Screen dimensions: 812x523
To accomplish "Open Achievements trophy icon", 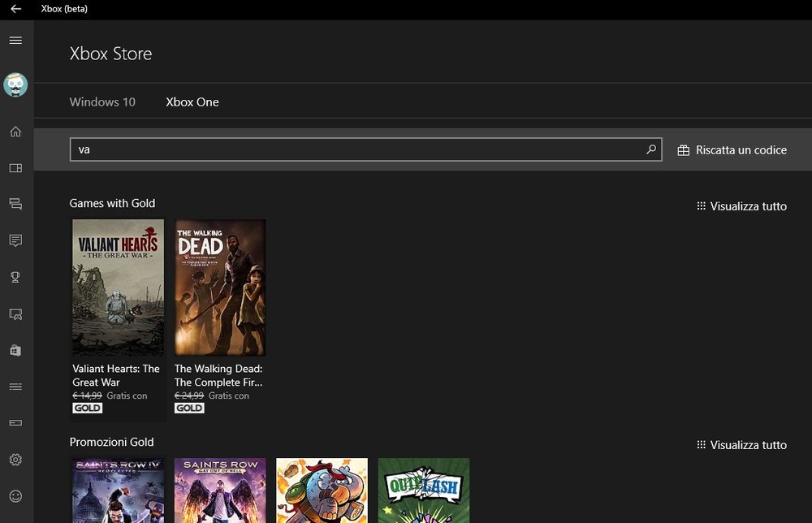I will pyautogui.click(x=15, y=277).
